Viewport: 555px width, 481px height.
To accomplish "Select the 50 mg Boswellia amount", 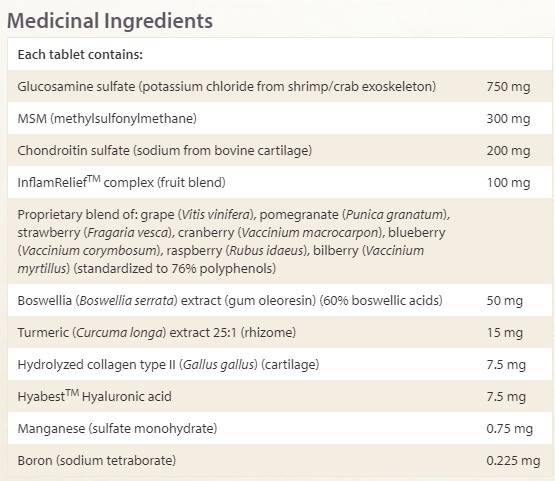I will coord(504,301).
